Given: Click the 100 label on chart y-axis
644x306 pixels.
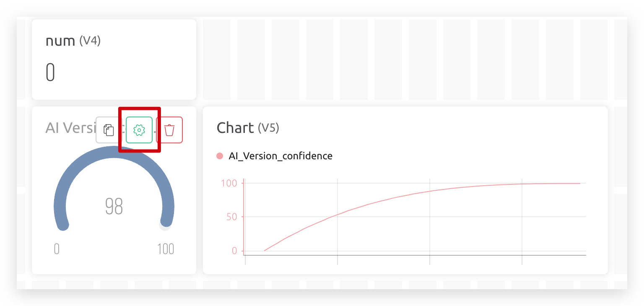Looking at the screenshot, I should [x=229, y=183].
